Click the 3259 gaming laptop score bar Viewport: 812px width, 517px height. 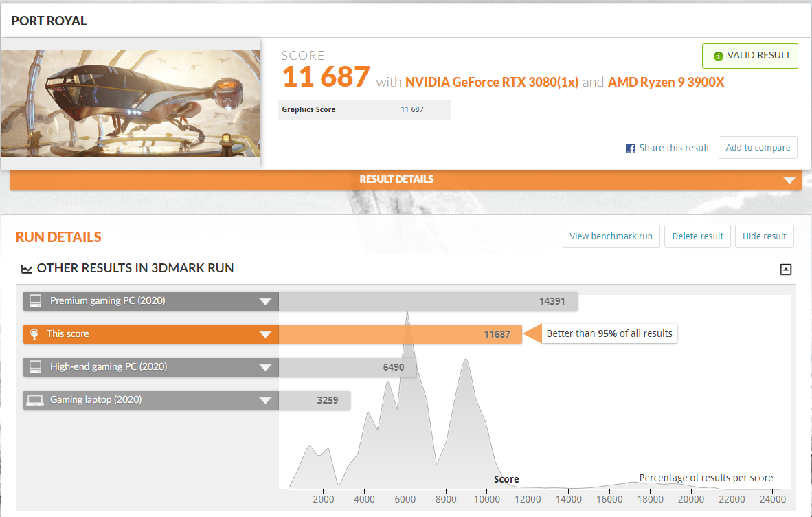tap(315, 400)
